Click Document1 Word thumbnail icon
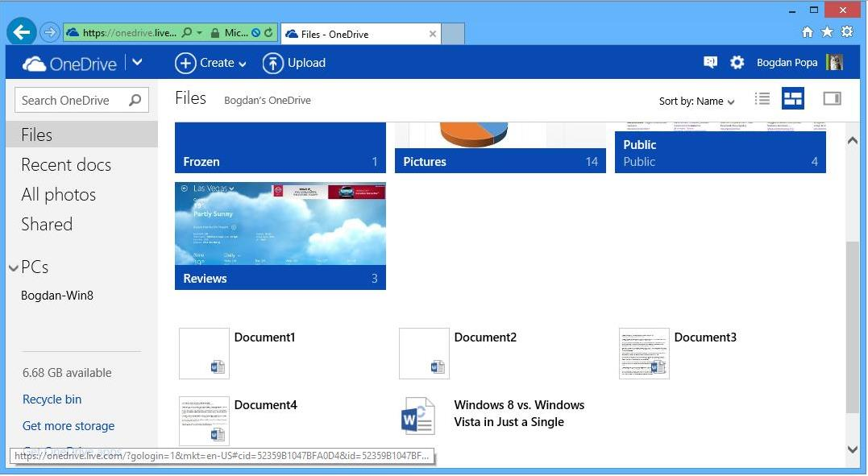 click(x=204, y=353)
